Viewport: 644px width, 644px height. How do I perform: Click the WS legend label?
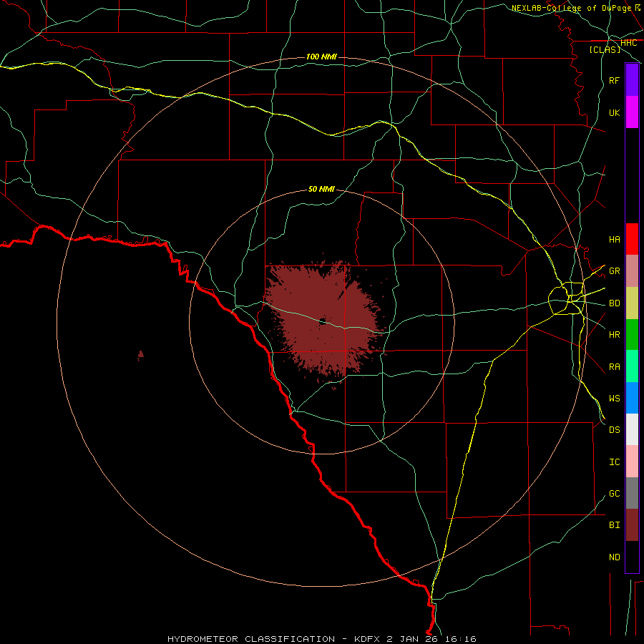tap(614, 399)
